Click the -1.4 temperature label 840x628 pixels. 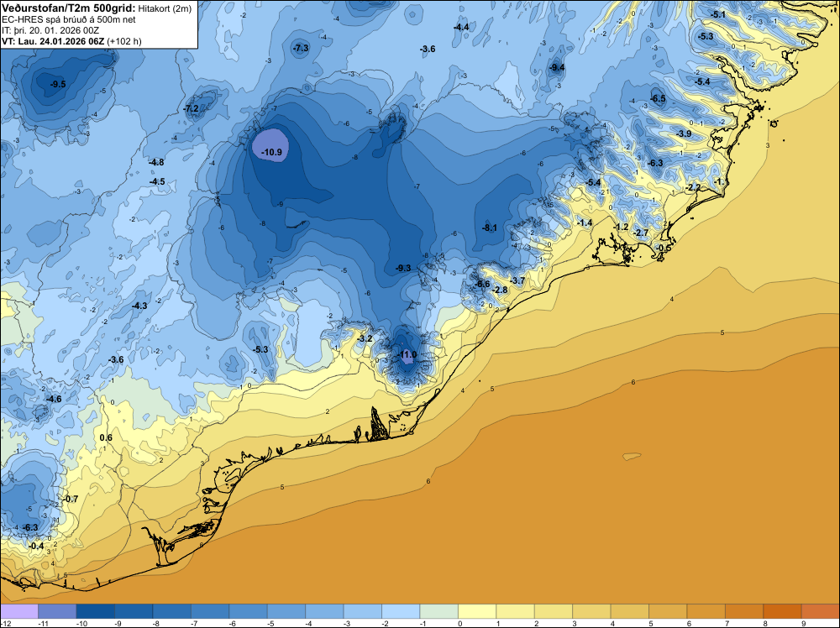[585, 222]
